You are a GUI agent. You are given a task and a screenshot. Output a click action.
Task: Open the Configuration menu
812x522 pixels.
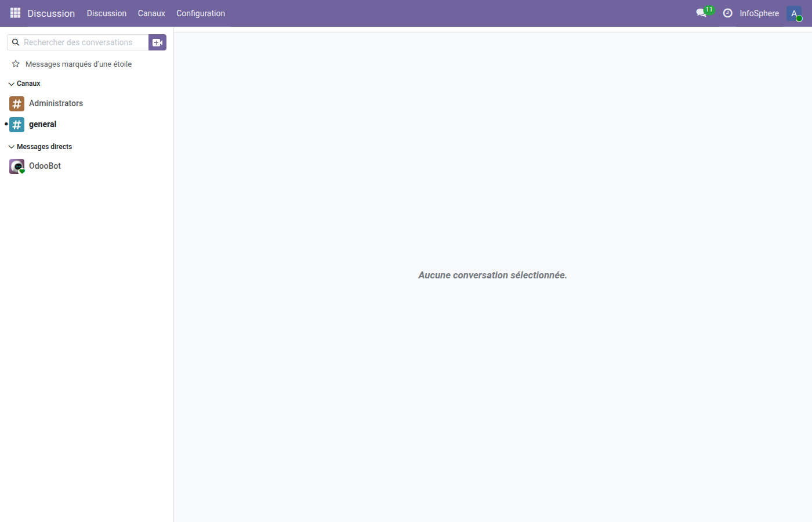point(201,13)
